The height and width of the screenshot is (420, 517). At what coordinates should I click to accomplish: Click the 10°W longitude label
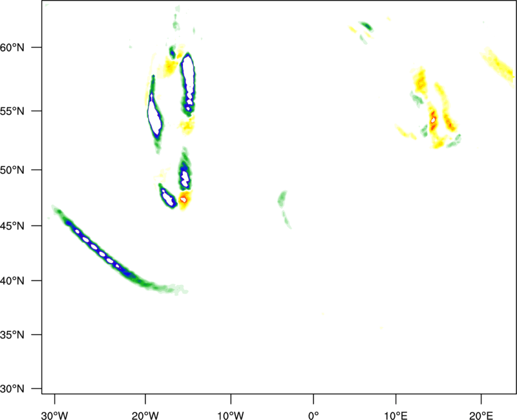[x=231, y=415]
